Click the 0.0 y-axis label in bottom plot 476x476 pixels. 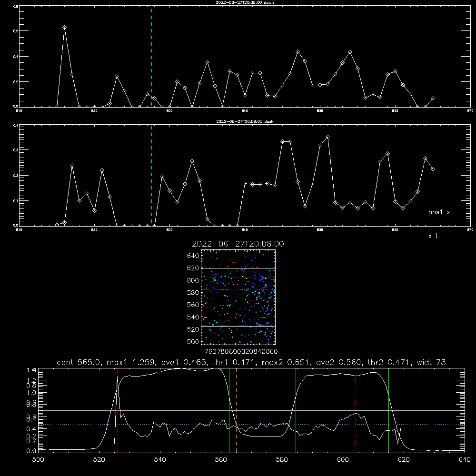tap(31, 451)
